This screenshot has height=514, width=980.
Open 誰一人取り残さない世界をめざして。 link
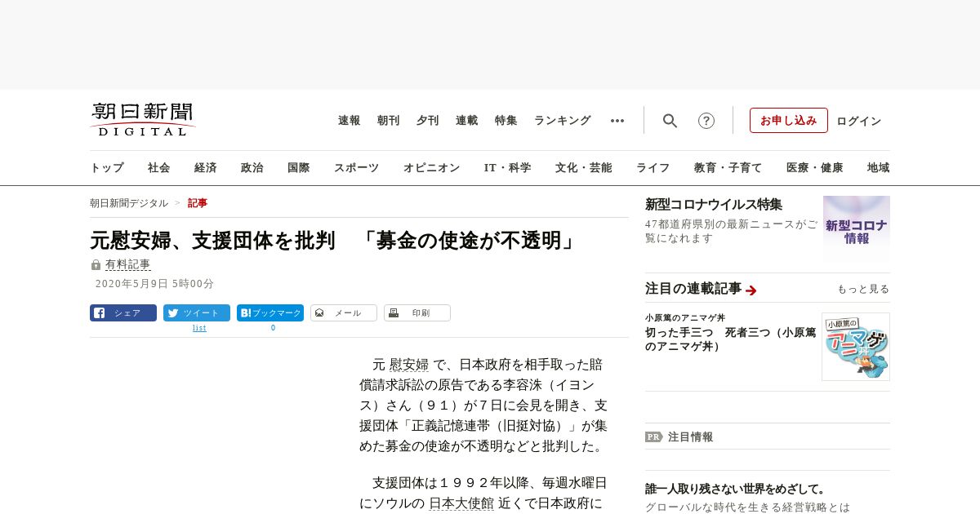point(737,489)
